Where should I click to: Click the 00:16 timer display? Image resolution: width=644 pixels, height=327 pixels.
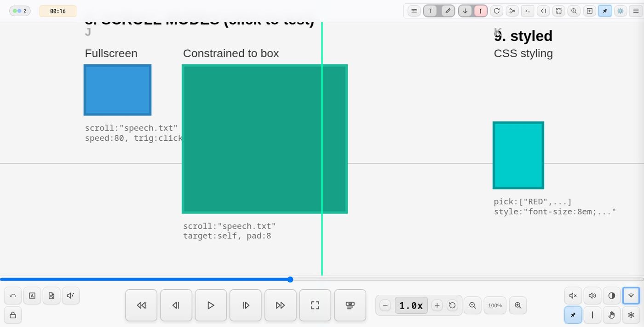pyautogui.click(x=58, y=11)
